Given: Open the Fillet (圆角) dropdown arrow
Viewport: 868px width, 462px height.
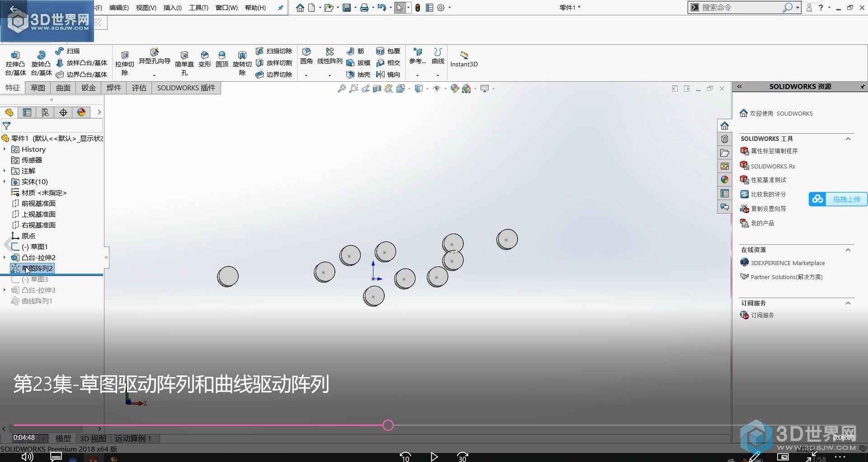Looking at the screenshot, I should click(306, 75).
